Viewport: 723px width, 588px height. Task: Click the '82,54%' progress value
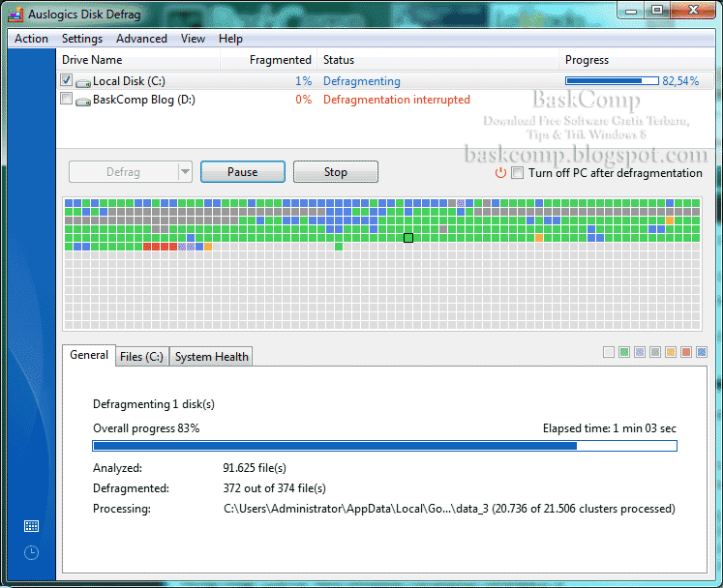point(680,81)
